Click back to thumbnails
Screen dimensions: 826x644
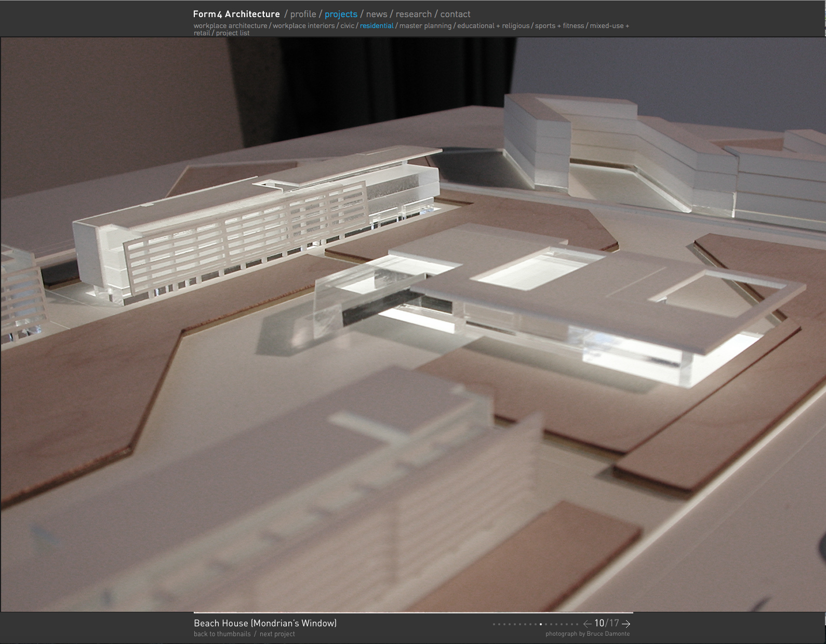[222, 634]
